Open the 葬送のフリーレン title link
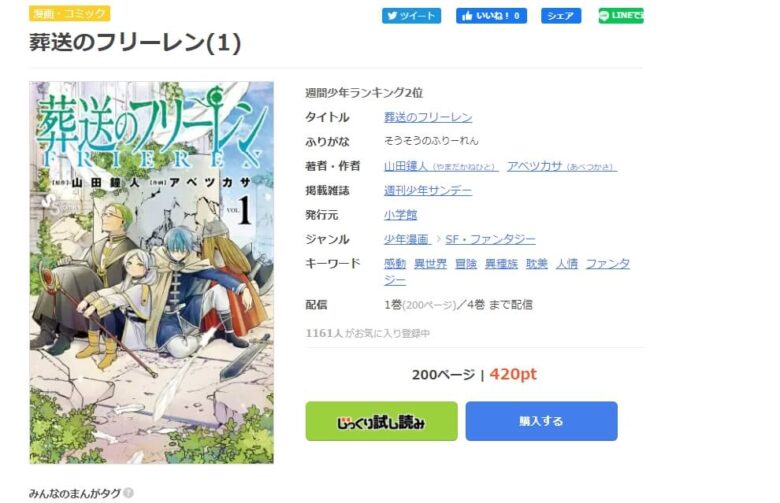Screen dimensions: 780x503 tap(428, 117)
